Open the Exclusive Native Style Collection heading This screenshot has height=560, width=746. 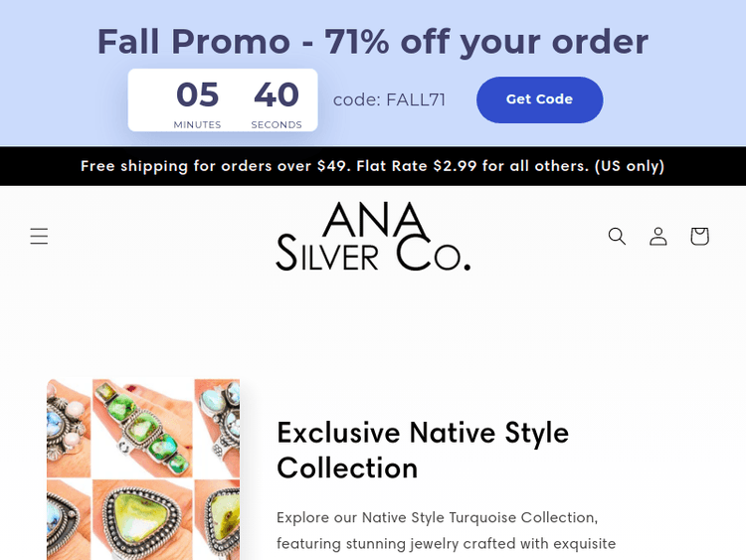(x=423, y=450)
